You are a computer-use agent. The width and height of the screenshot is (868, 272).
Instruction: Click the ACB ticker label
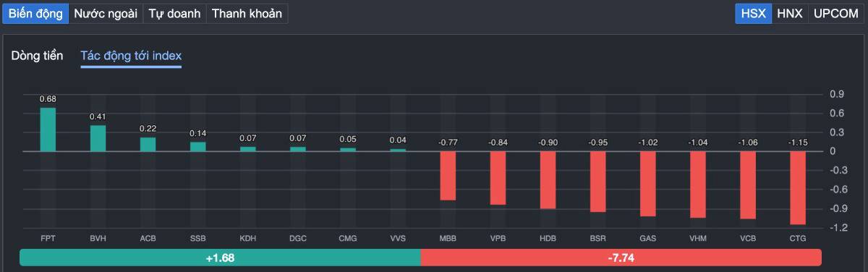[x=148, y=238]
